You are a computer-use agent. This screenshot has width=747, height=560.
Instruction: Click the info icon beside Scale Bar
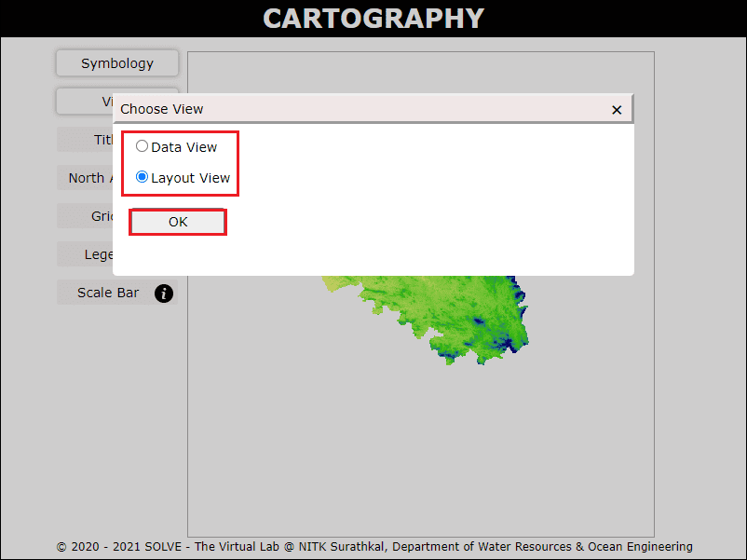(164, 294)
